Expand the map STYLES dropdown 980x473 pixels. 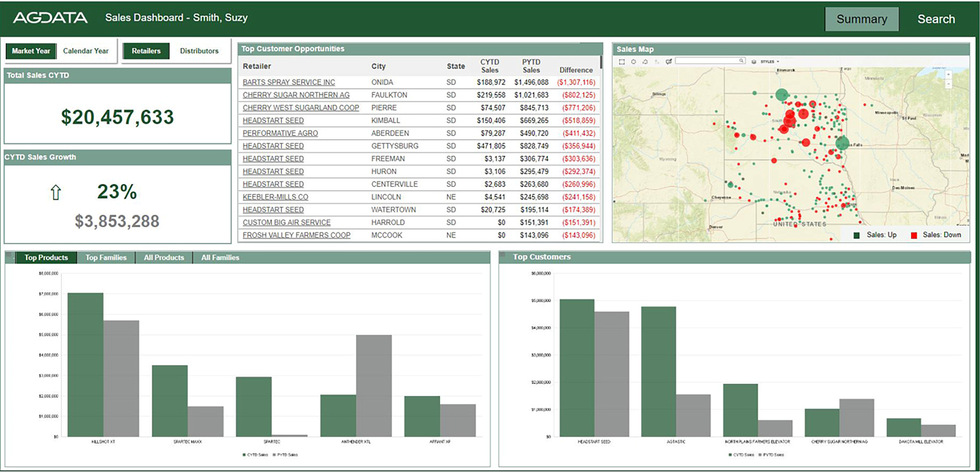pyautogui.click(x=770, y=62)
